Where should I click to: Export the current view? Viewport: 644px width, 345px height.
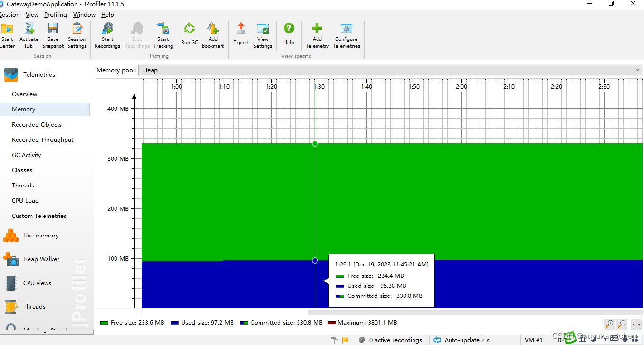pos(240,34)
